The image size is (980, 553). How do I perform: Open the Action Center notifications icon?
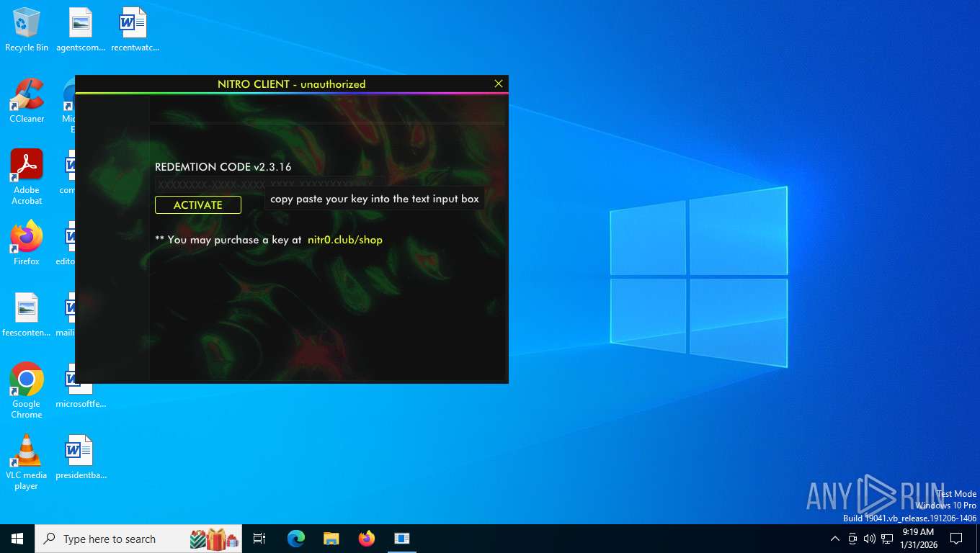pyautogui.click(x=956, y=539)
